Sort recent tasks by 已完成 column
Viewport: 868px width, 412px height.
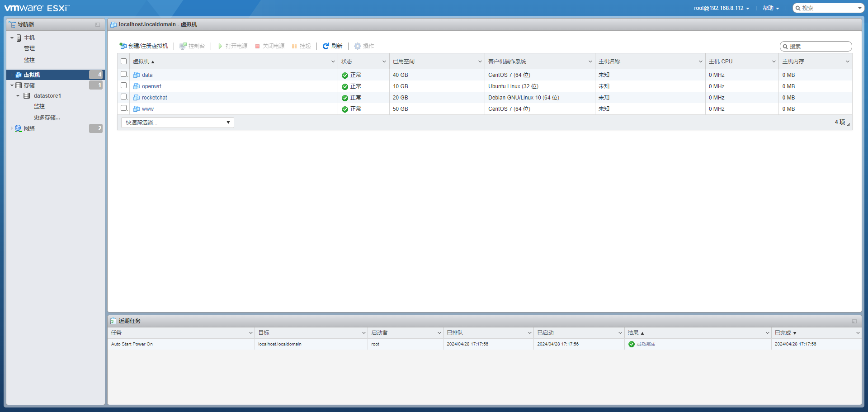[x=783, y=333]
